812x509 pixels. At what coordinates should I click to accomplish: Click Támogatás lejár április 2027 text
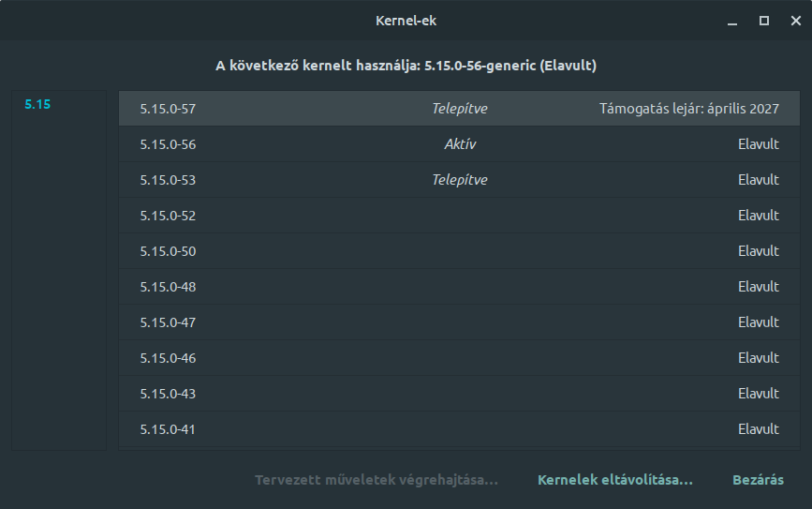(689, 109)
